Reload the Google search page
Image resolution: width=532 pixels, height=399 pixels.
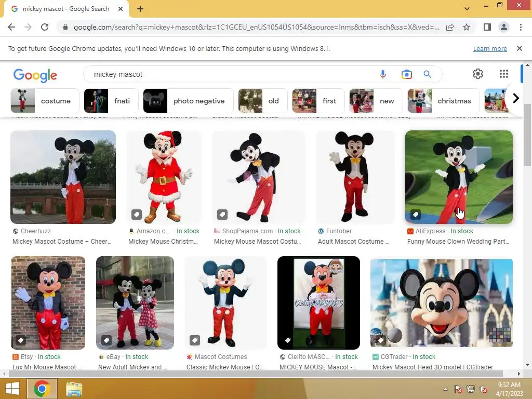coord(45,27)
